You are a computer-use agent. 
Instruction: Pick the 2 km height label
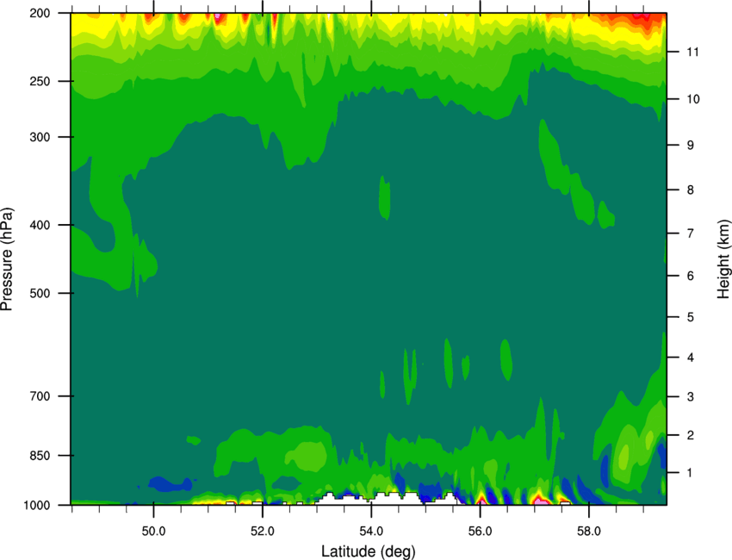pos(691,435)
